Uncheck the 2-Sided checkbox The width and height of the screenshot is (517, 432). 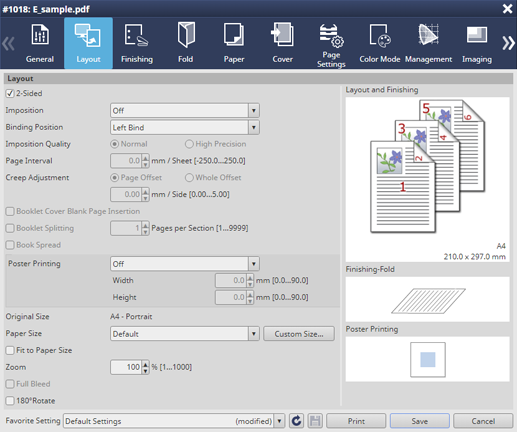pyautogui.click(x=10, y=93)
